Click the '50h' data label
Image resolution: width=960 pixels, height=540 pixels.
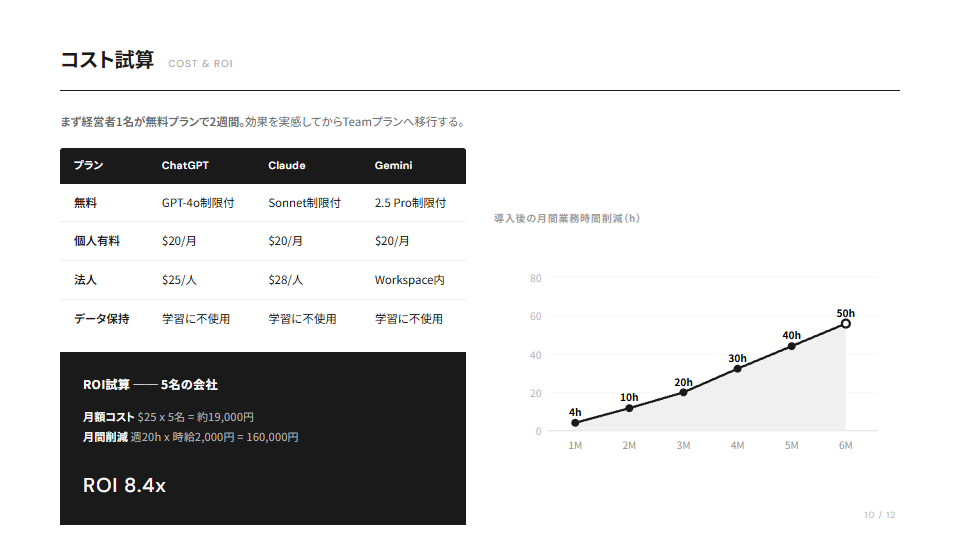point(846,313)
